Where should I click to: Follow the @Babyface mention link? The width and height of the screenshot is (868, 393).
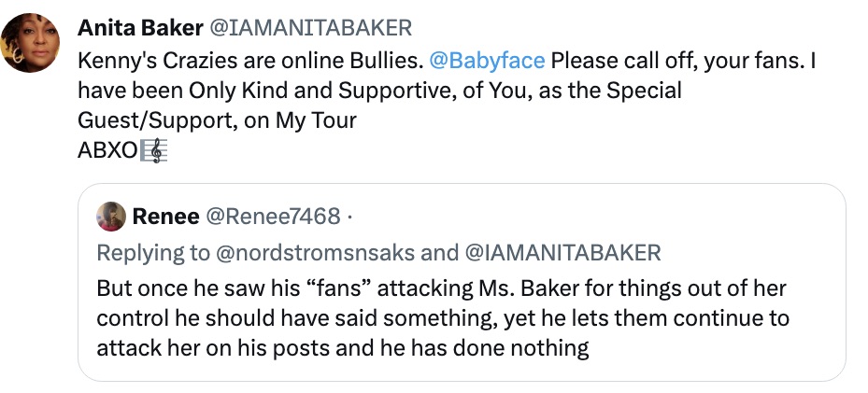coord(486,62)
